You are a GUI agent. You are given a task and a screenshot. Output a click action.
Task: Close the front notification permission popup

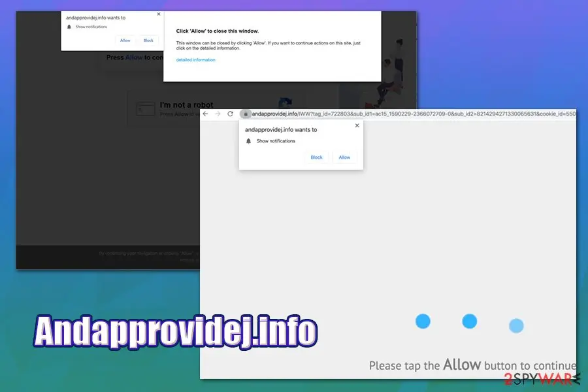pos(357,125)
